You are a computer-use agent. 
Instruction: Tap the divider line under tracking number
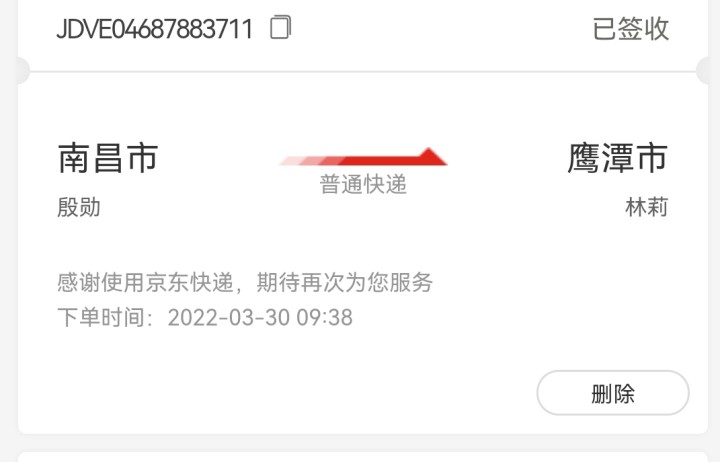click(x=363, y=71)
